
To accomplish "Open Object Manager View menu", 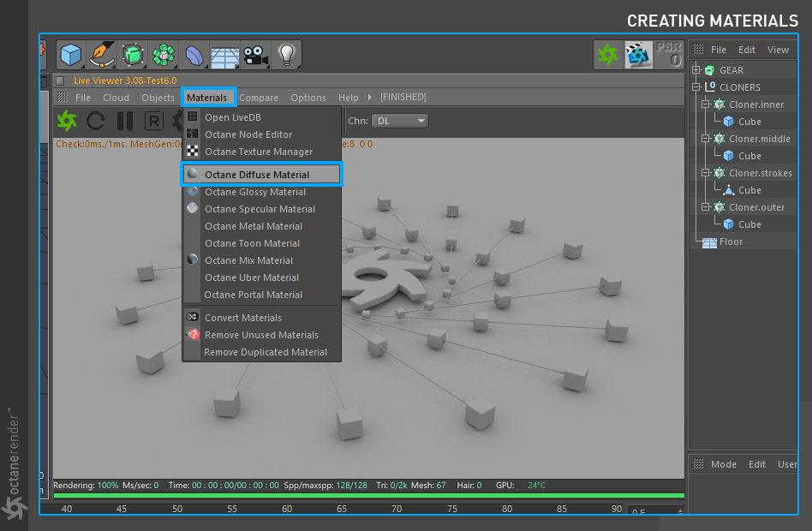I will tap(778, 50).
